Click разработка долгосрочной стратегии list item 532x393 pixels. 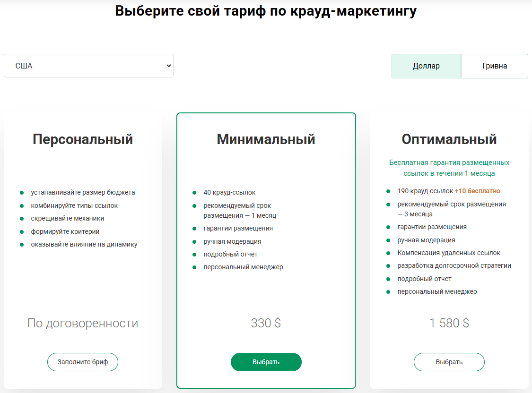454,265
